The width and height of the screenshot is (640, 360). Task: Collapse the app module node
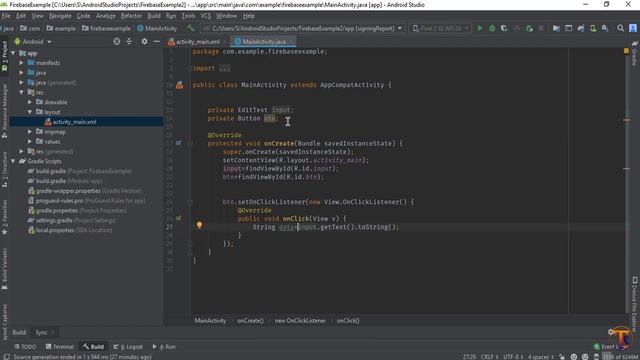tap(13, 53)
